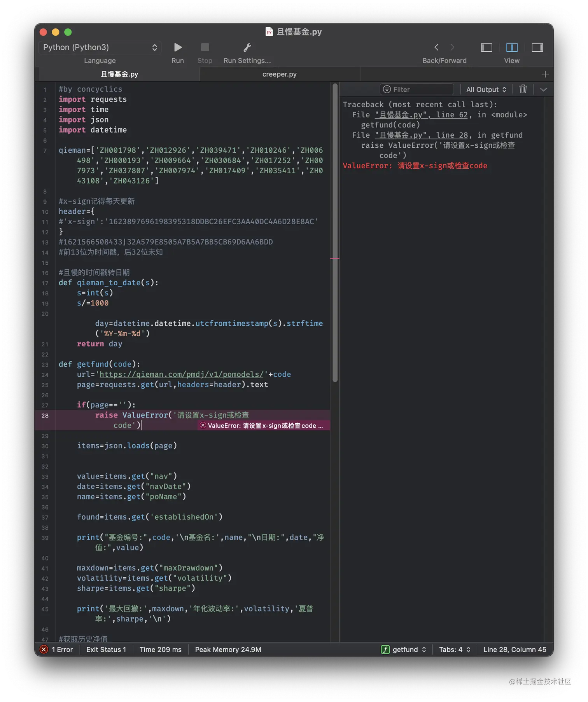Click the red ValueError console message

click(x=415, y=166)
